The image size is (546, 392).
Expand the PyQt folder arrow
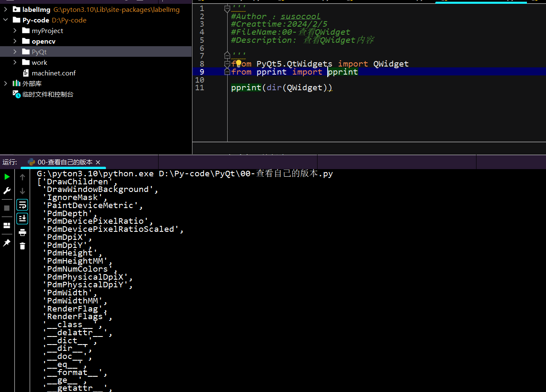[x=15, y=52]
